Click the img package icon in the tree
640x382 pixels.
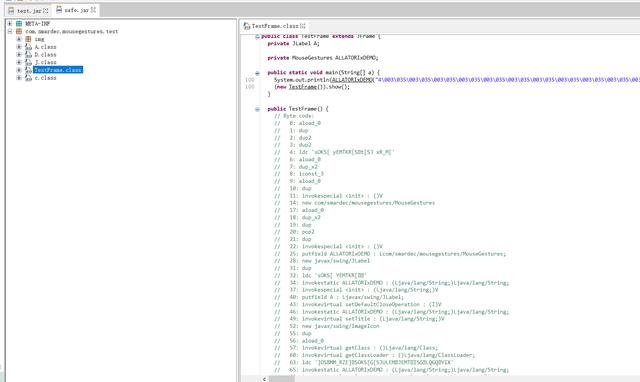coord(28,39)
